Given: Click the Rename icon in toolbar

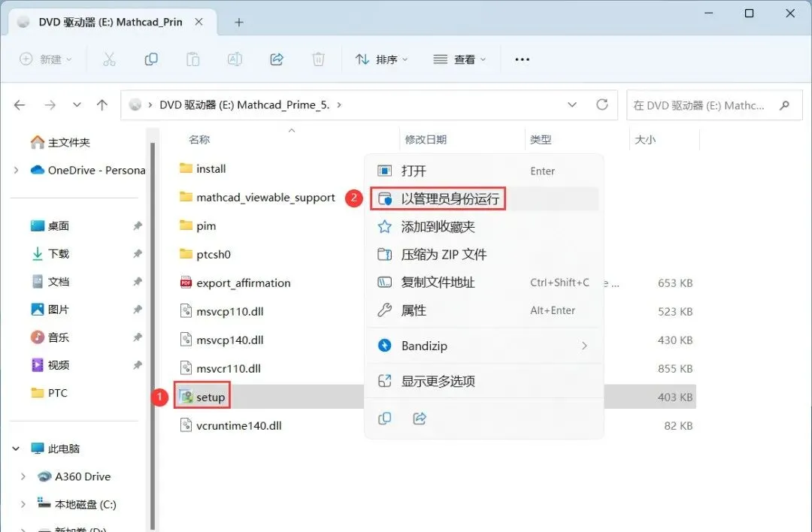Looking at the screenshot, I should pyautogui.click(x=235, y=59).
